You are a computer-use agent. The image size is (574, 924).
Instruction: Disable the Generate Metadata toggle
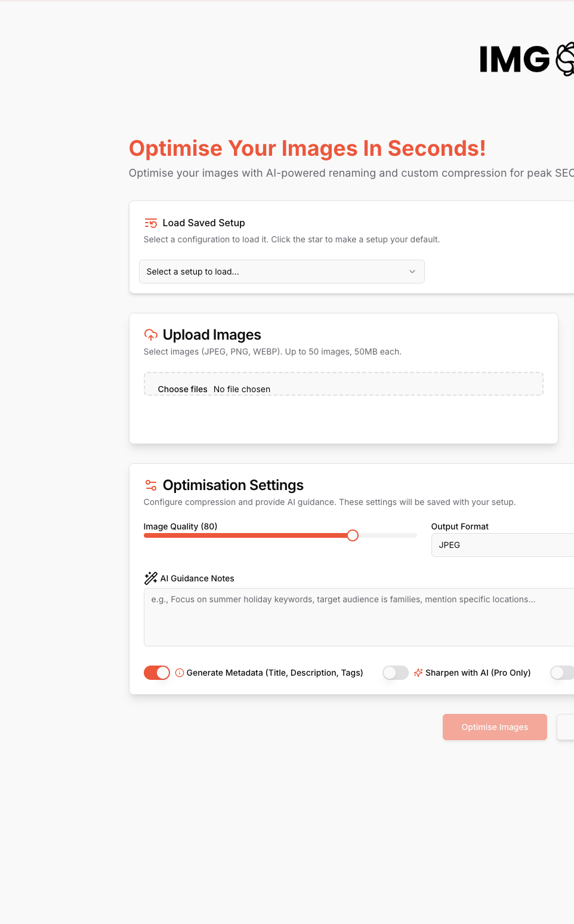[156, 673]
